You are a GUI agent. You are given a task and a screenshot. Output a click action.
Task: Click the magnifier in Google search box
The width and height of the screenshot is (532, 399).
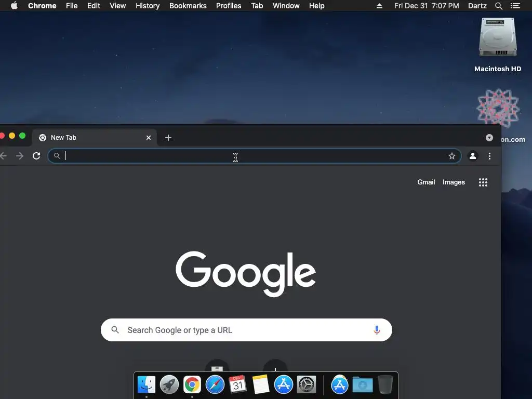pyautogui.click(x=115, y=330)
